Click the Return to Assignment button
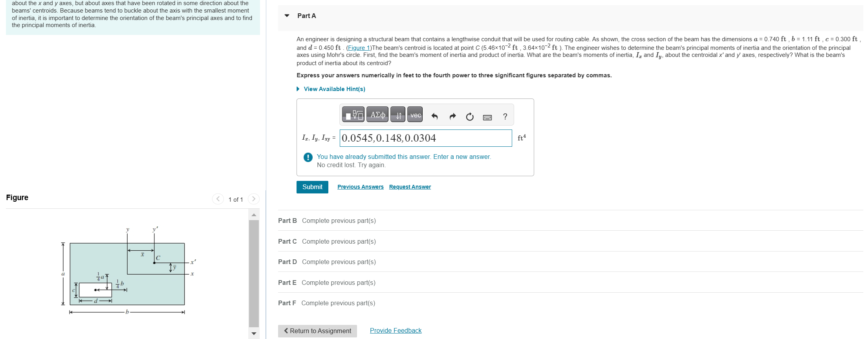This screenshot has height=339, width=868. pyautogui.click(x=317, y=331)
